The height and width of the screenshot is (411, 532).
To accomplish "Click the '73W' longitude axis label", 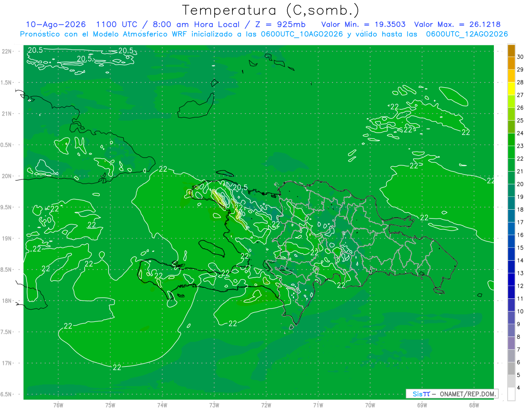I will (214, 405).
